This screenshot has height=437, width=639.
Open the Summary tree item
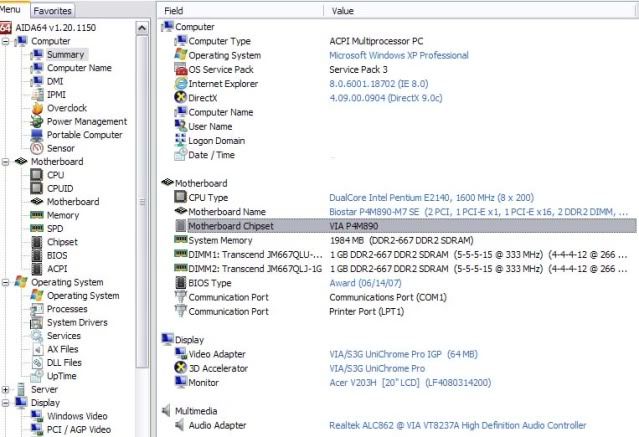click(x=65, y=54)
